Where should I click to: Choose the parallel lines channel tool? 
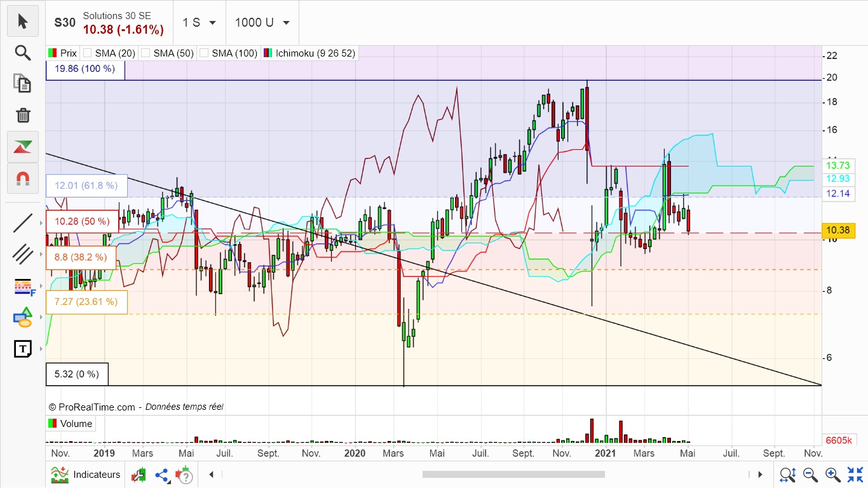(23, 254)
